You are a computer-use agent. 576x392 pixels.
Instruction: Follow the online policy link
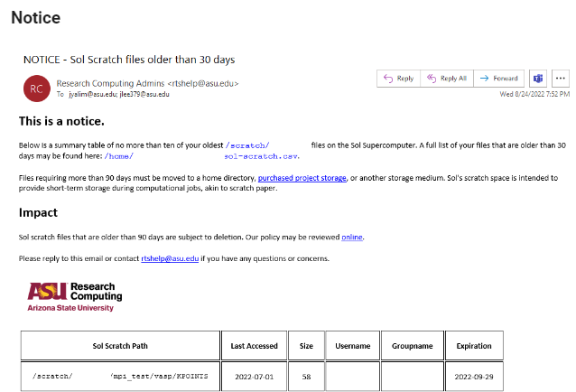coord(351,237)
